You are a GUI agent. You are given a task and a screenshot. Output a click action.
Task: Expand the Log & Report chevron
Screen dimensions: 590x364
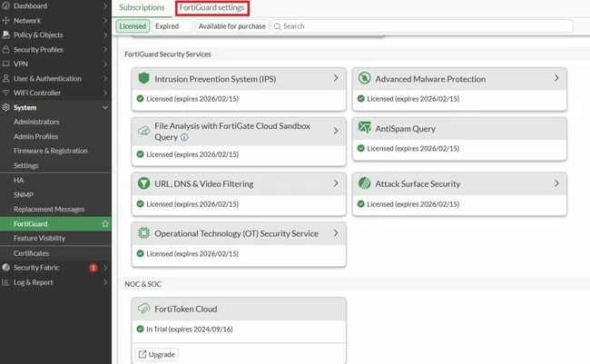105,282
